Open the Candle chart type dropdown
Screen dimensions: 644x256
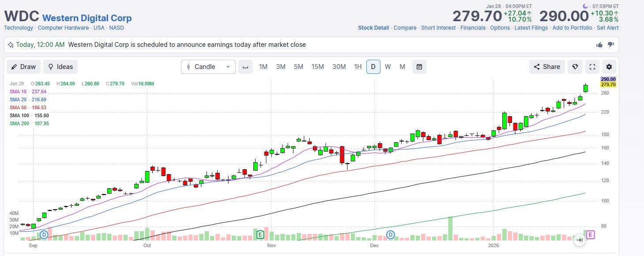pyautogui.click(x=208, y=67)
